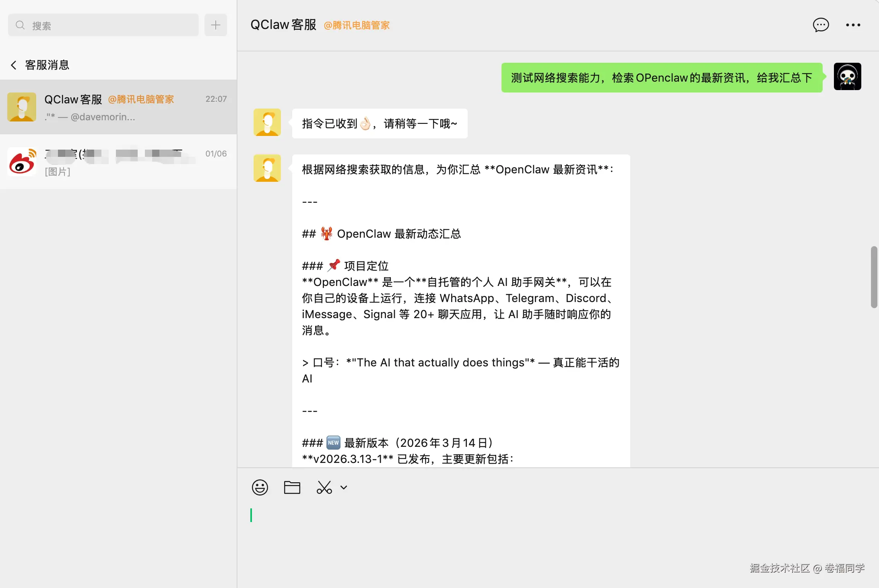
Task: Open the Weibo conversation dated 01/06
Action: 118,162
